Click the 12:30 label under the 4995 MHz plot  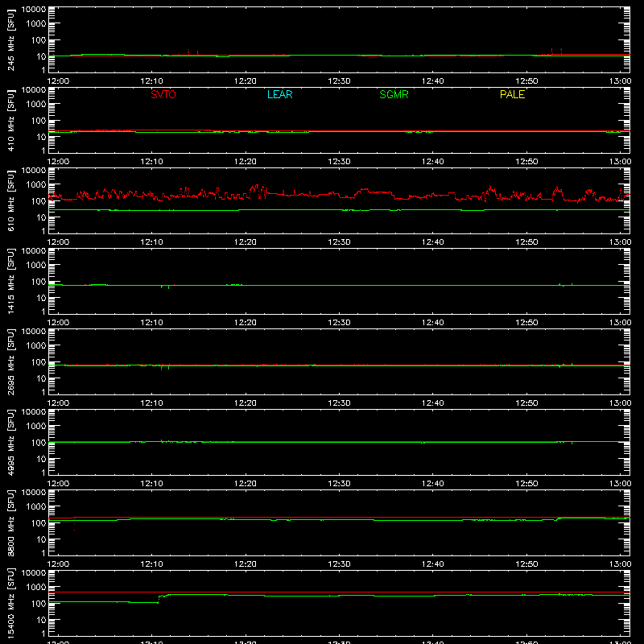[339, 484]
